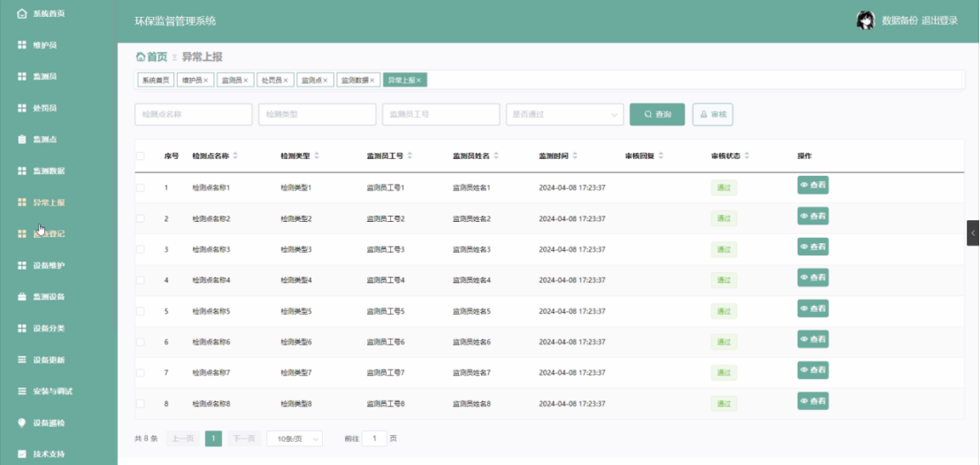Click the 检测类型7 cell
The width and height of the screenshot is (980, 465).
tap(296, 372)
